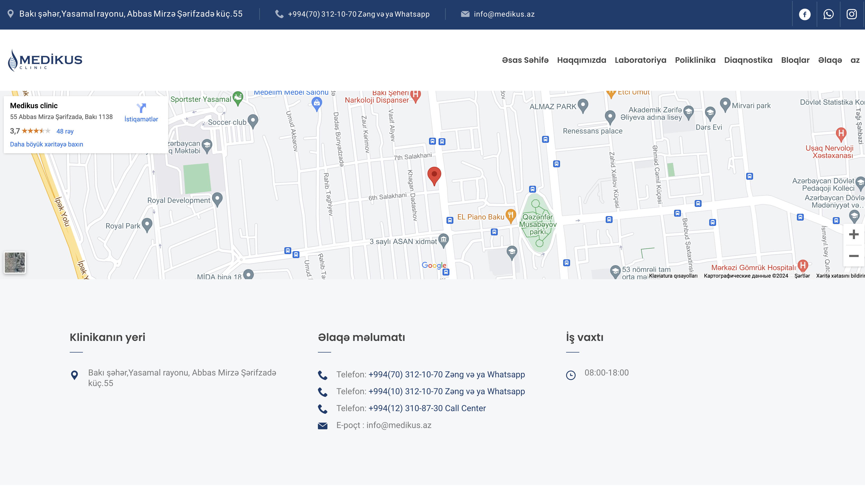Click the +994(12) 310-87-30 Call Center number
The image size is (865, 504).
click(427, 408)
